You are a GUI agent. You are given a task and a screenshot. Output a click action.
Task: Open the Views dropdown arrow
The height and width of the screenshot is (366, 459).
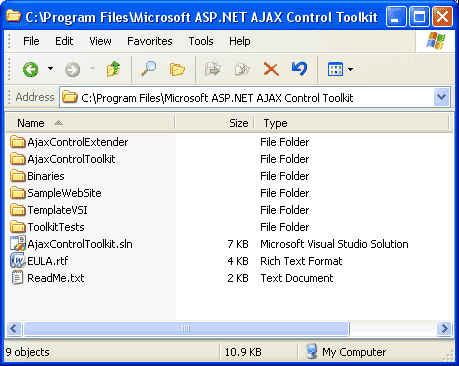coord(350,69)
